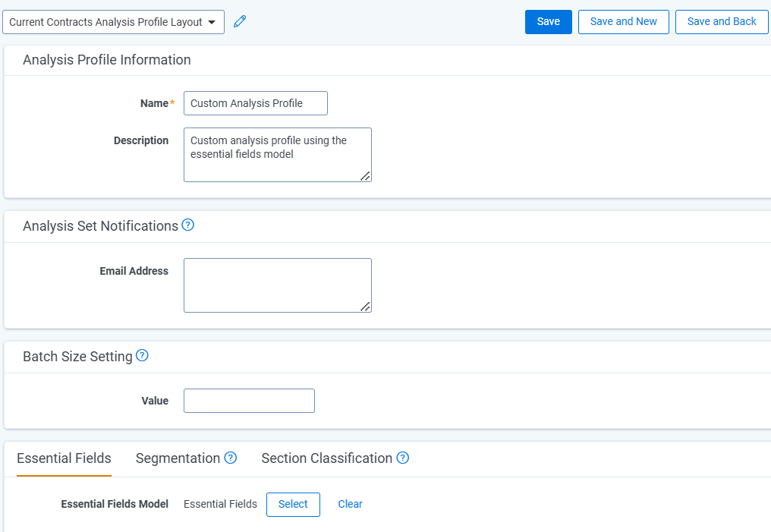
Task: Click the Analysis Profile Information heading
Action: click(107, 60)
